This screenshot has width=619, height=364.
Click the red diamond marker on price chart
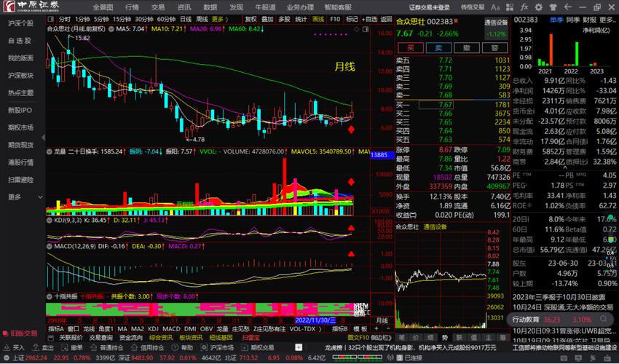[x=351, y=130]
